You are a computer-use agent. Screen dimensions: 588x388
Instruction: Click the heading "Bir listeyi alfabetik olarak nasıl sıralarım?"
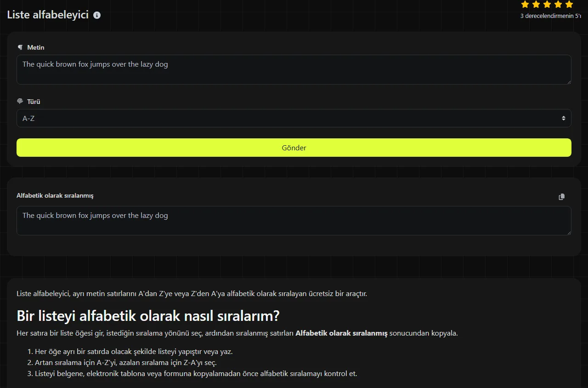tap(148, 316)
